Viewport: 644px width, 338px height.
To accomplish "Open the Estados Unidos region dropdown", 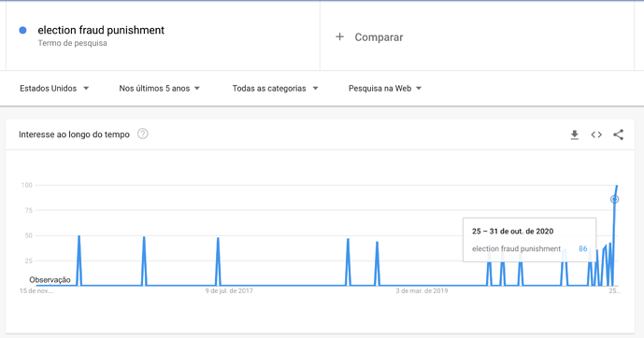I will tap(54, 88).
